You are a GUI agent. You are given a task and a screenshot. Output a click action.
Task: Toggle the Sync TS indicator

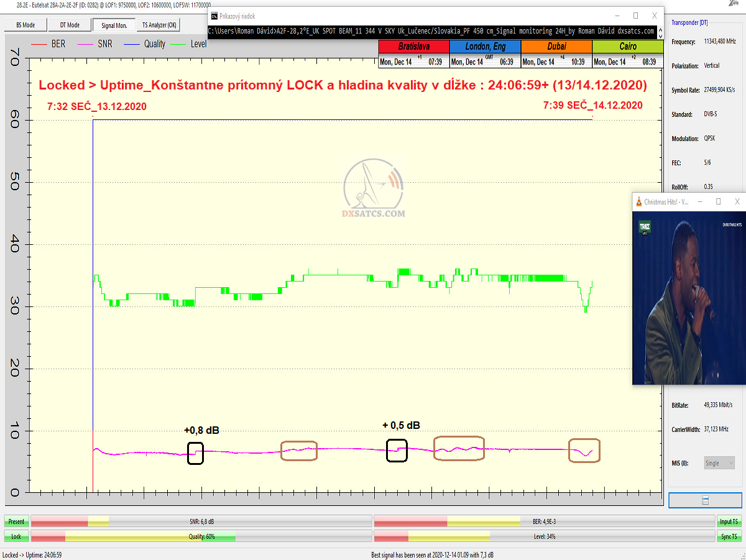point(729,536)
